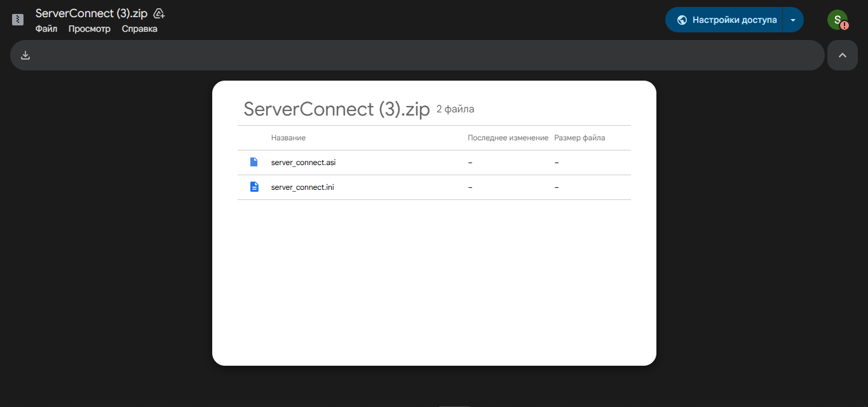Click the Настройки доступа button

coord(734,20)
